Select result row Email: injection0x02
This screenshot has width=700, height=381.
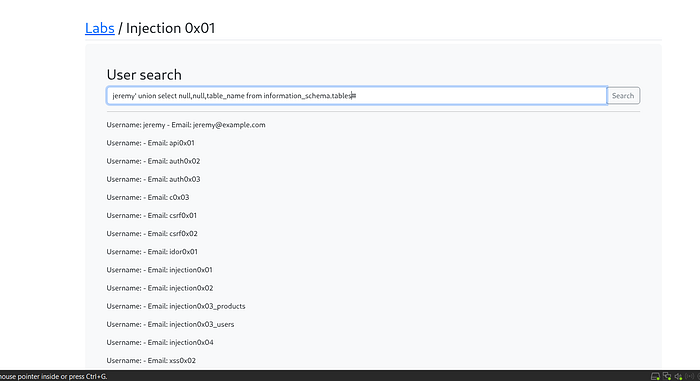point(160,288)
